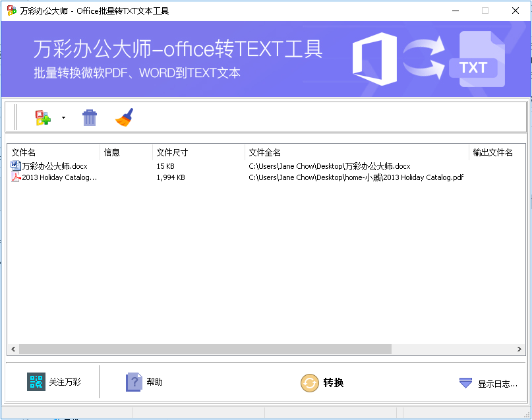Click the PDF icon beside 2013 Holiday Catalog
Screen dimensions: 532x420
click(x=16, y=177)
